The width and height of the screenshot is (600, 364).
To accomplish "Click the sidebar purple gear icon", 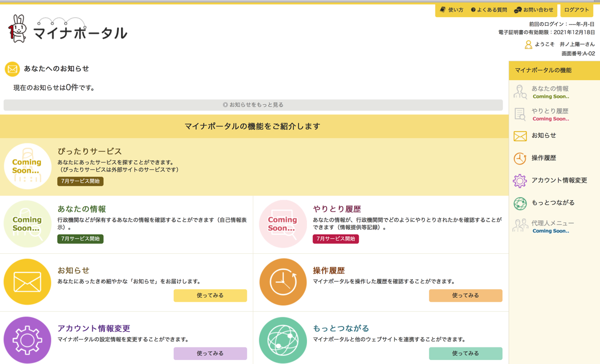I will [520, 181].
